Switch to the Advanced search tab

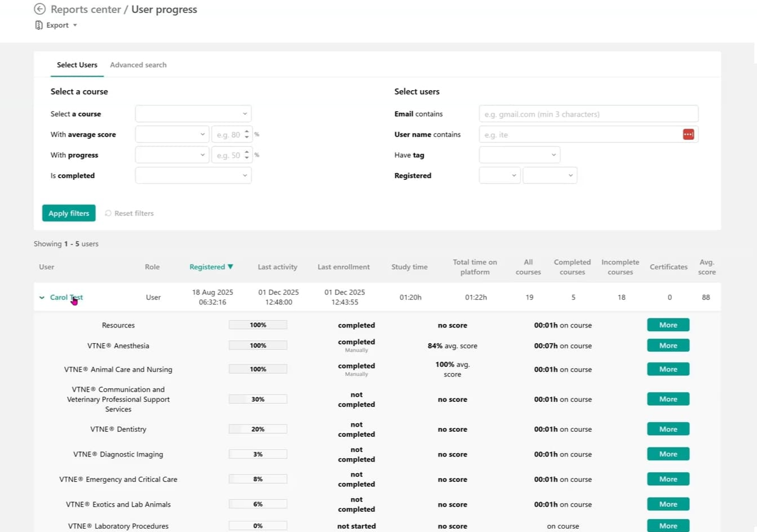click(138, 65)
